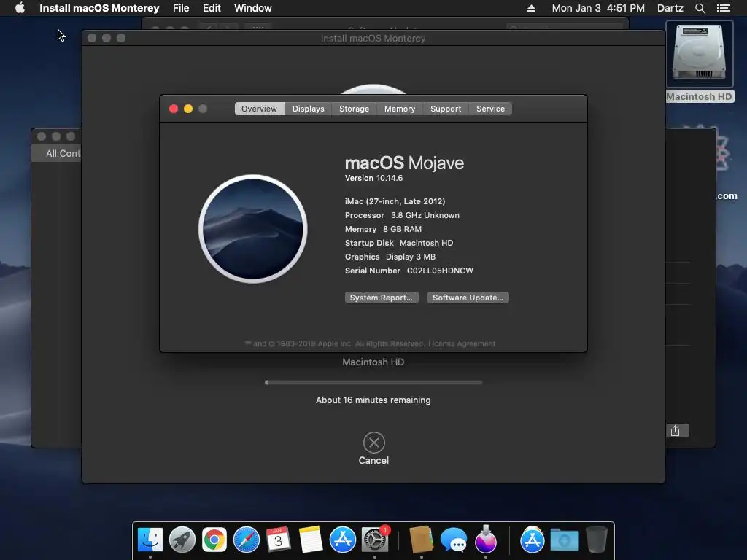Click the Software Update... button
The image size is (747, 560).
click(x=468, y=297)
